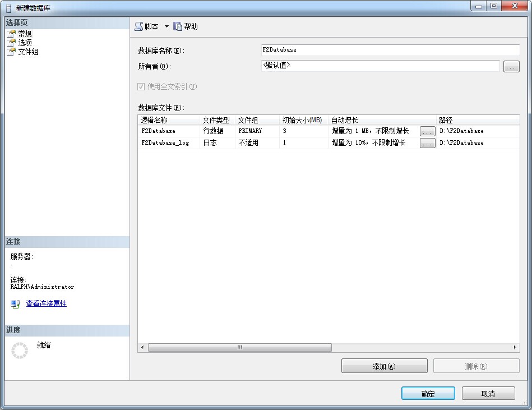Click horizontal scrollbar right arrow
This screenshot has width=532, height=410.
click(515, 348)
